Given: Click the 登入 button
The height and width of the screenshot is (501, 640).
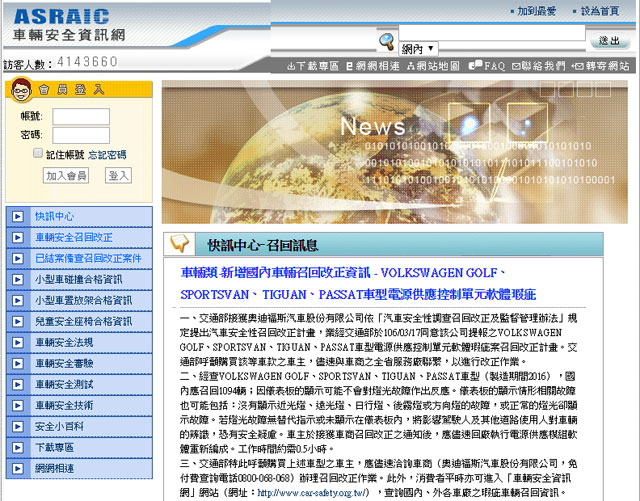Looking at the screenshot, I should click(118, 176).
